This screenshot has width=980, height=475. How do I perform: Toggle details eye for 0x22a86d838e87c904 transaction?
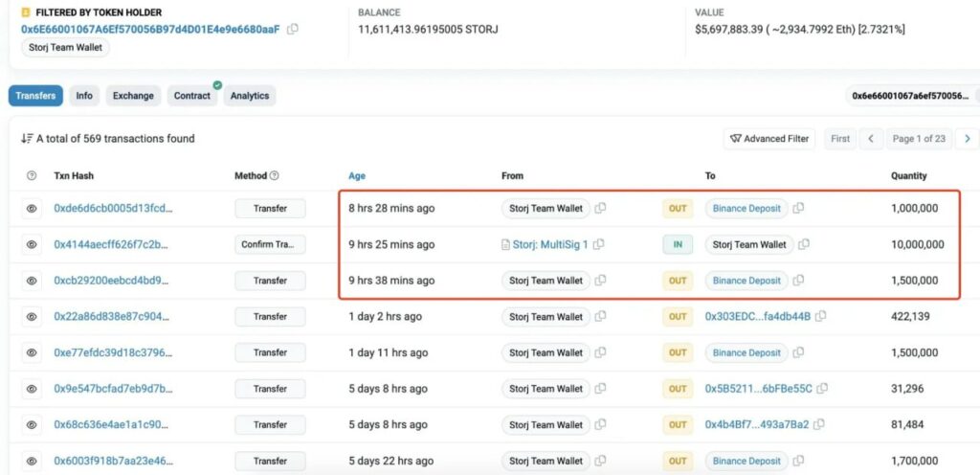[32, 317]
